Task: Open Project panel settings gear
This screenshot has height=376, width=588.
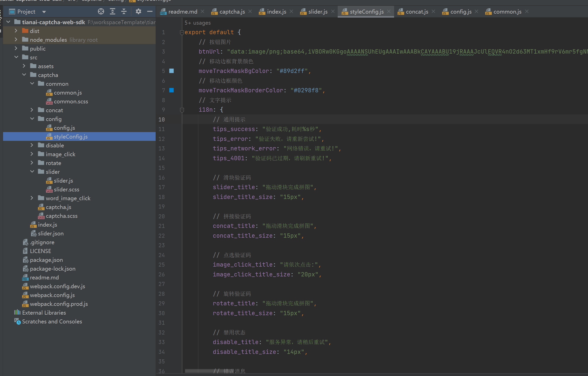Action: pyautogui.click(x=138, y=12)
